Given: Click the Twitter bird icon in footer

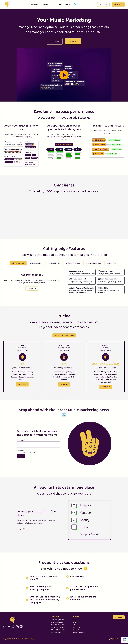Looking at the screenshot, I should (x=13, y=626).
